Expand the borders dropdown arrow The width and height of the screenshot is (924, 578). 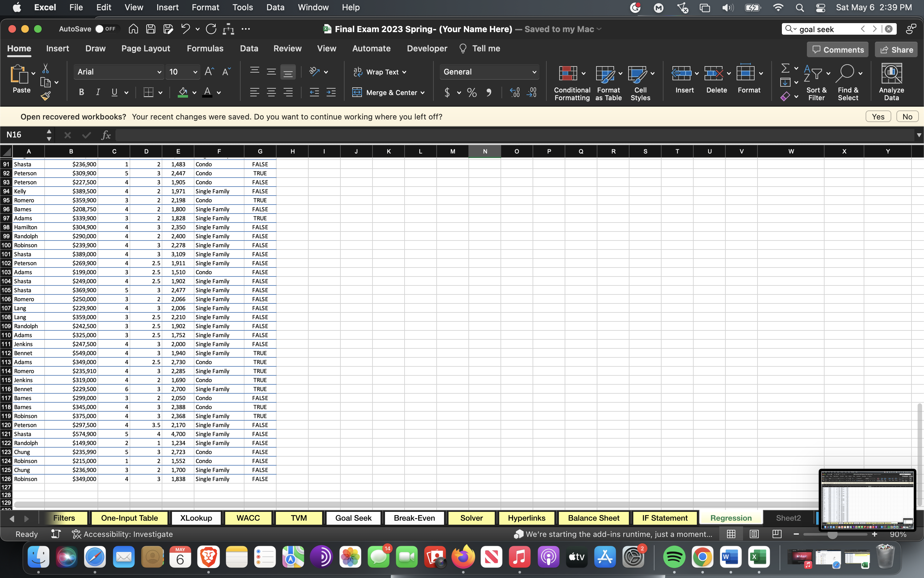coord(160,92)
